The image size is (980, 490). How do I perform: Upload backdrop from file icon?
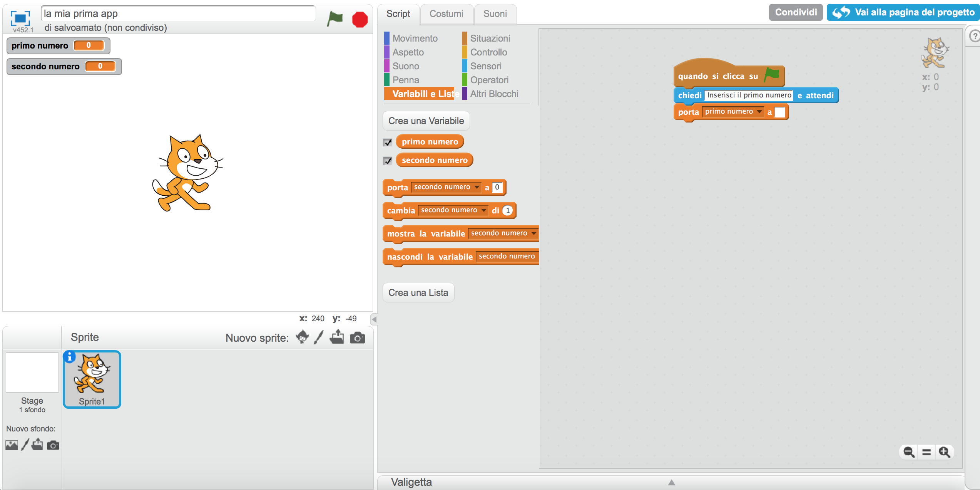(x=37, y=445)
